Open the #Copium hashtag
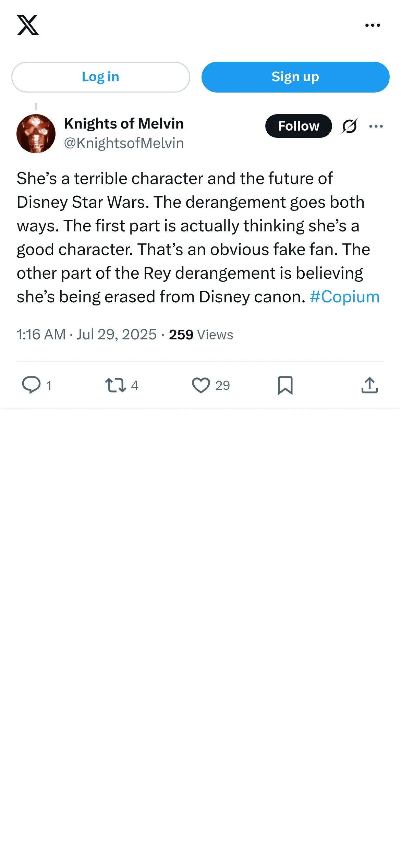This screenshot has width=401, height=868. [x=344, y=297]
